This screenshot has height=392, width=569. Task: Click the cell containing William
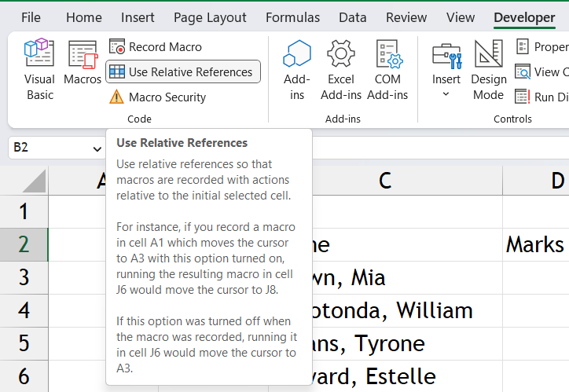point(407,311)
